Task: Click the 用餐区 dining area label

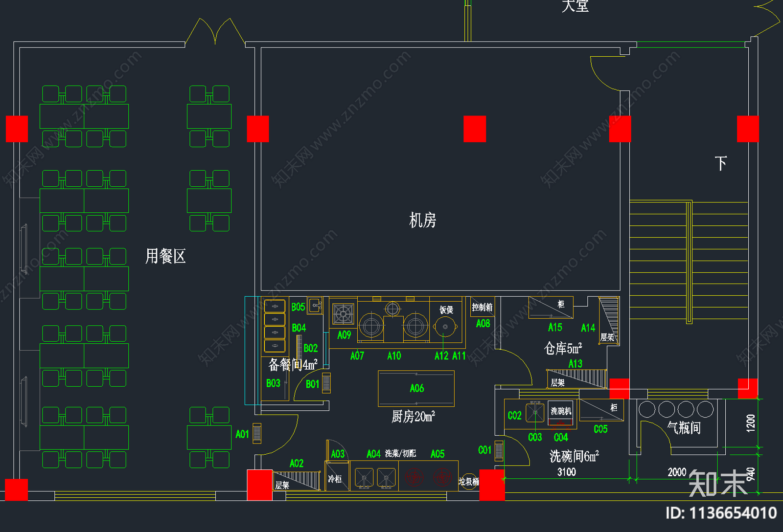Action: [x=165, y=256]
